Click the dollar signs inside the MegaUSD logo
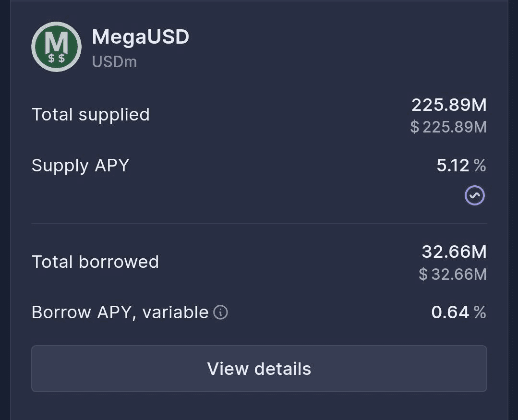Viewport: 518px width, 420px height. tap(57, 59)
